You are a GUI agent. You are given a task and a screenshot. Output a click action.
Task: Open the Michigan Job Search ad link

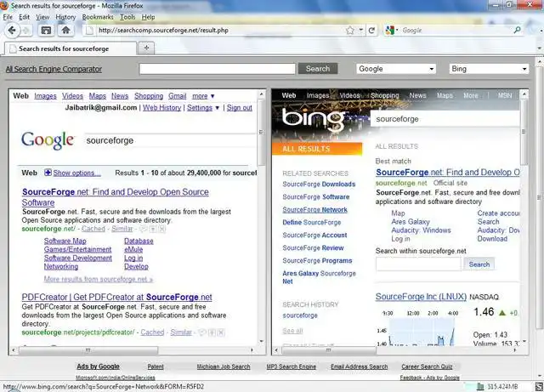pos(224,366)
